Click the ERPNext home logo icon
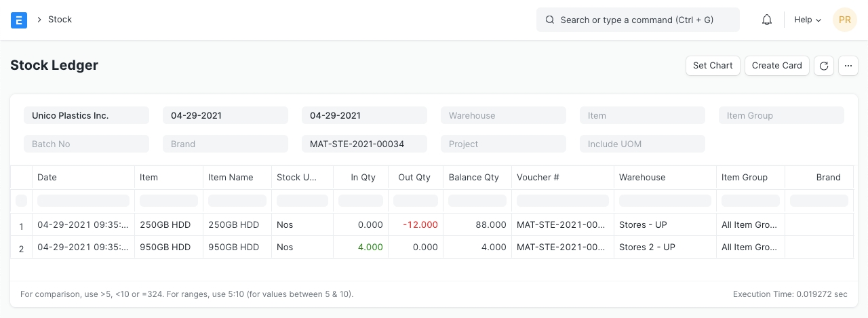Image resolution: width=868 pixels, height=318 pixels. tap(19, 20)
